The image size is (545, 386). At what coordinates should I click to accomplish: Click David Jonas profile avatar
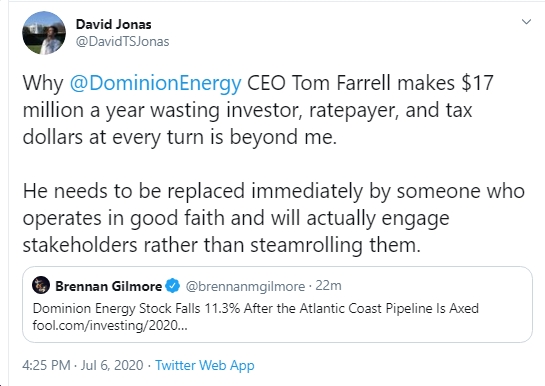(44, 33)
